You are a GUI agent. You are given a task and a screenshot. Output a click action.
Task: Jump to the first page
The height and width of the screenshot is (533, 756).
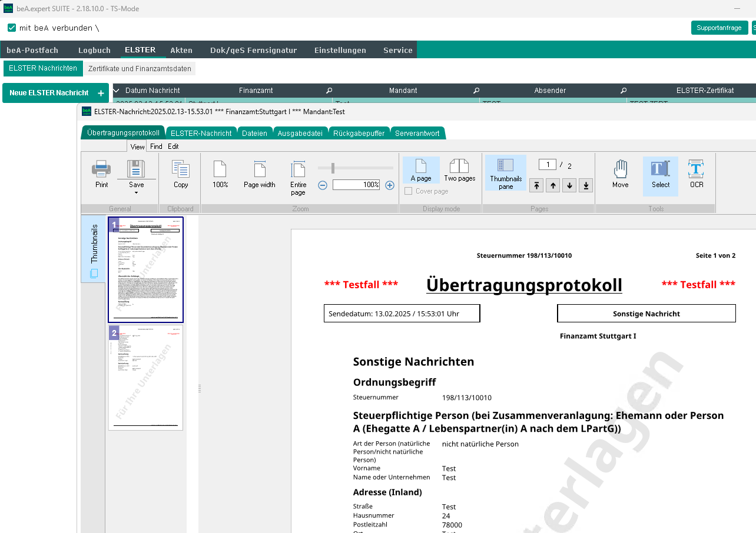[536, 185]
